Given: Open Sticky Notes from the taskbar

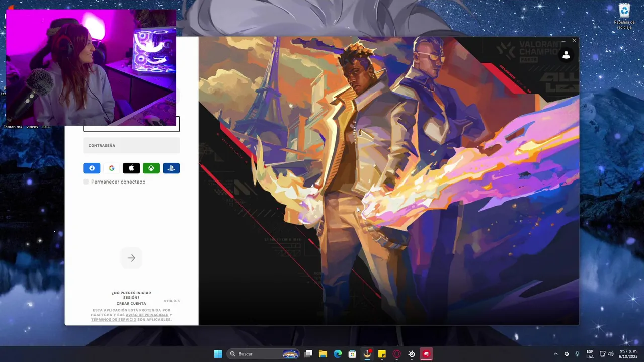Looking at the screenshot, I should (382, 354).
